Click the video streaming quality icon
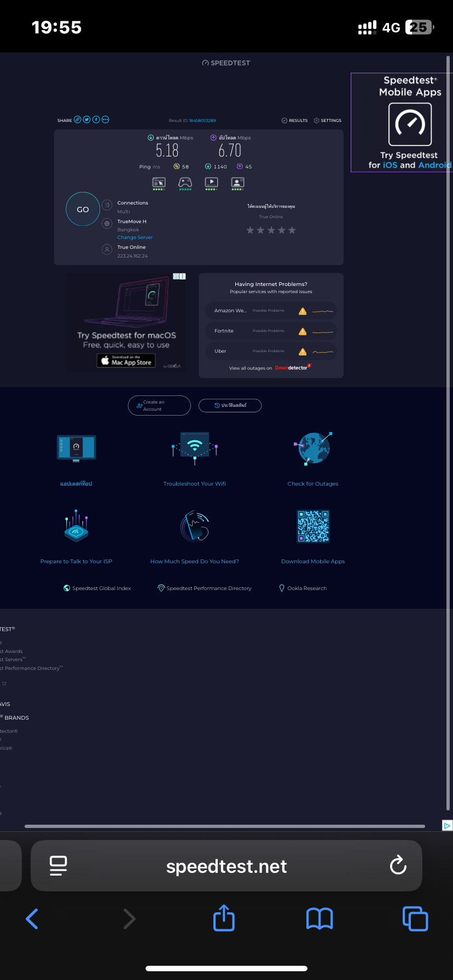Viewport: 453px width, 980px height. [211, 184]
